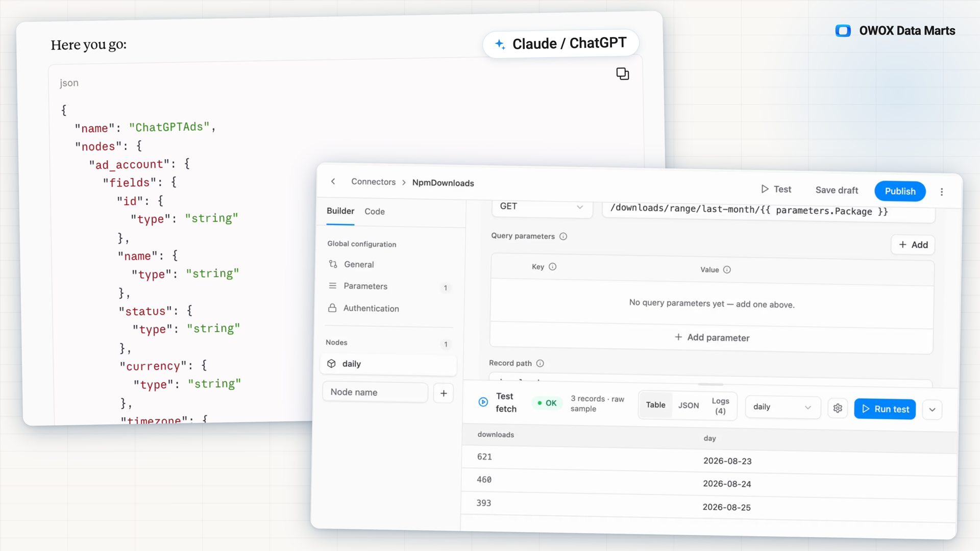Click the day column header

coord(709,438)
